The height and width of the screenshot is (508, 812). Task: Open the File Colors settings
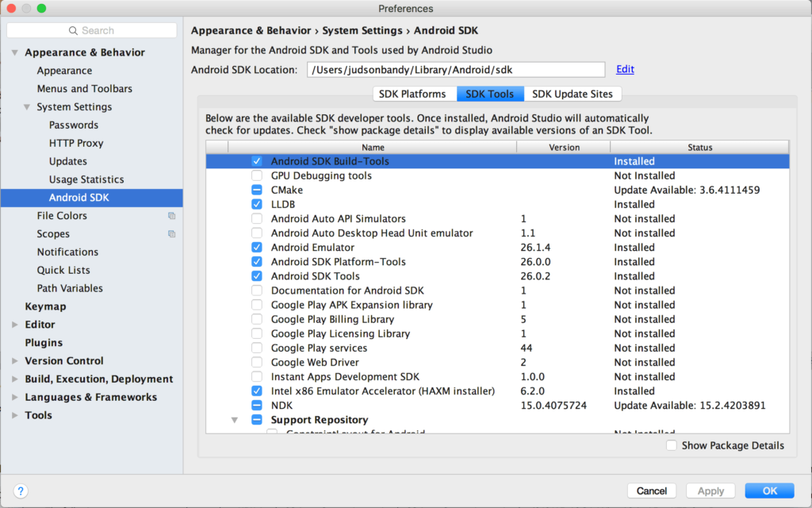pos(62,216)
